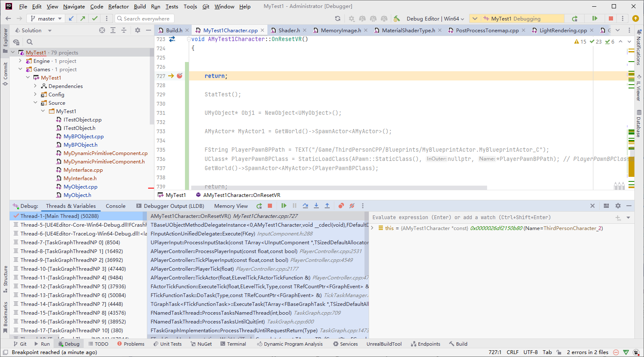
Task: Click the Build hammer icon in main toolbar
Action: click(397, 18)
